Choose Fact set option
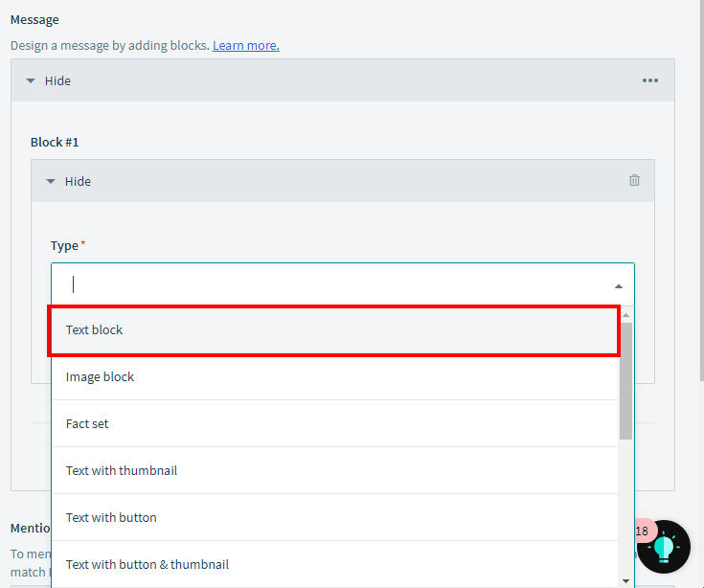The image size is (704, 588). click(334, 423)
